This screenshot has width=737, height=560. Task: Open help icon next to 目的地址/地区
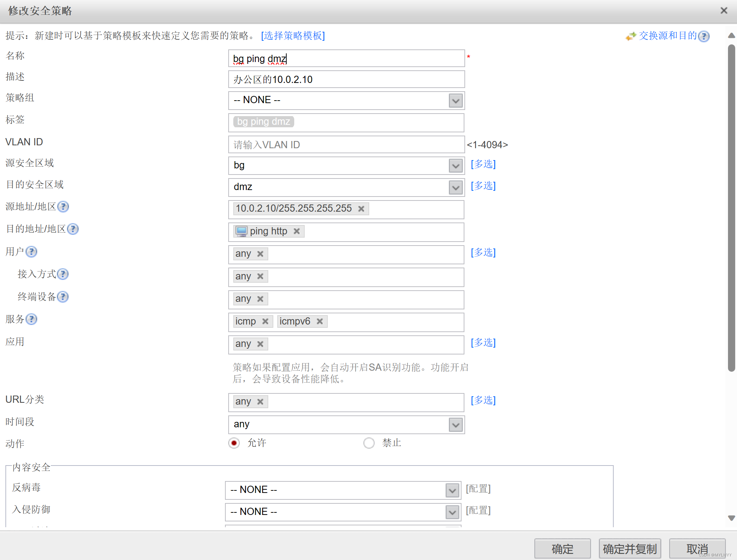73,229
